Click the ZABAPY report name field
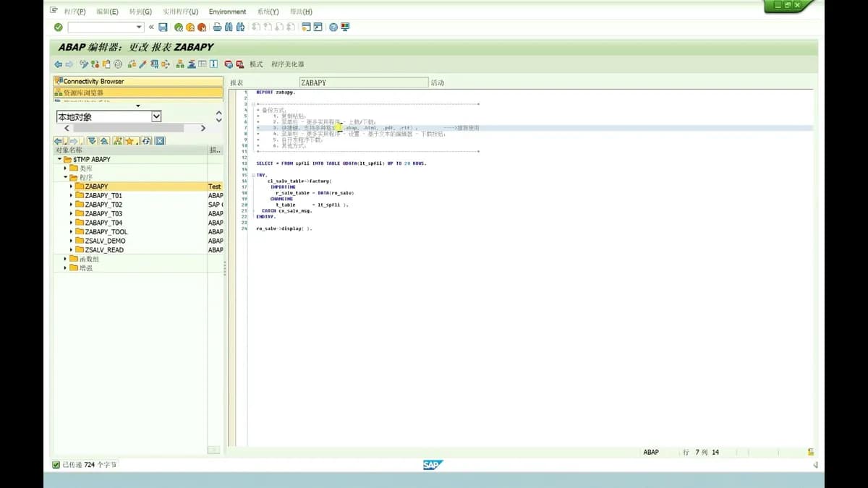868x488 pixels. 363,82
